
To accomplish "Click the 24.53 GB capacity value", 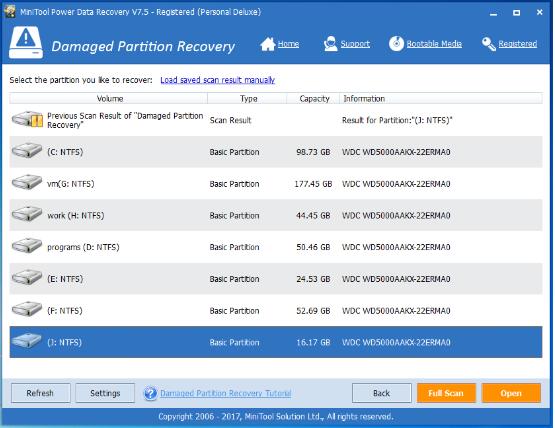I will 313,279.
